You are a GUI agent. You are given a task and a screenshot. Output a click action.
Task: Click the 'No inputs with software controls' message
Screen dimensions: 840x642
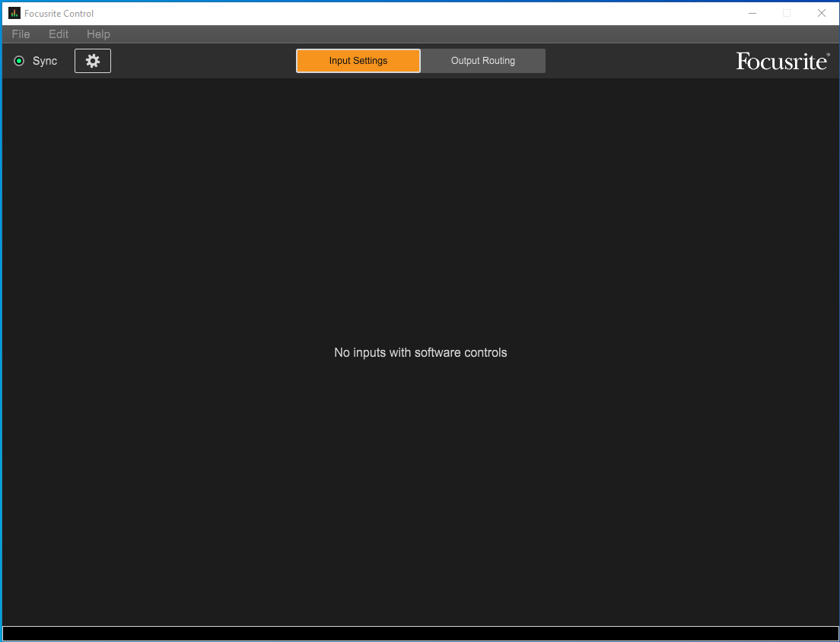[420, 353]
